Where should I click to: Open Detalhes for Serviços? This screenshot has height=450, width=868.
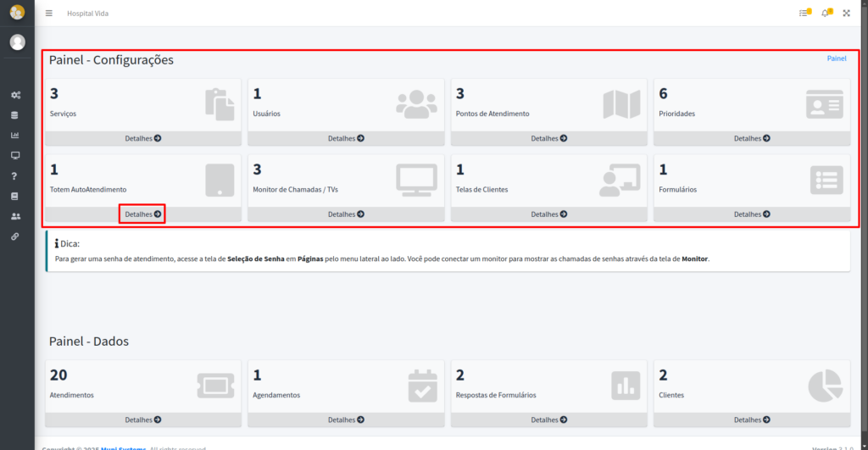(x=142, y=138)
